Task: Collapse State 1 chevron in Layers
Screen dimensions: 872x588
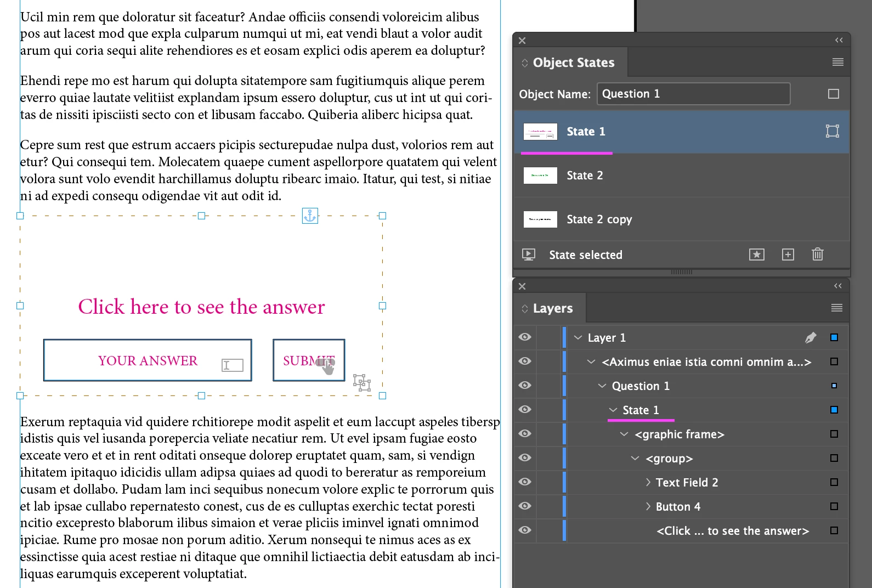Action: point(613,410)
